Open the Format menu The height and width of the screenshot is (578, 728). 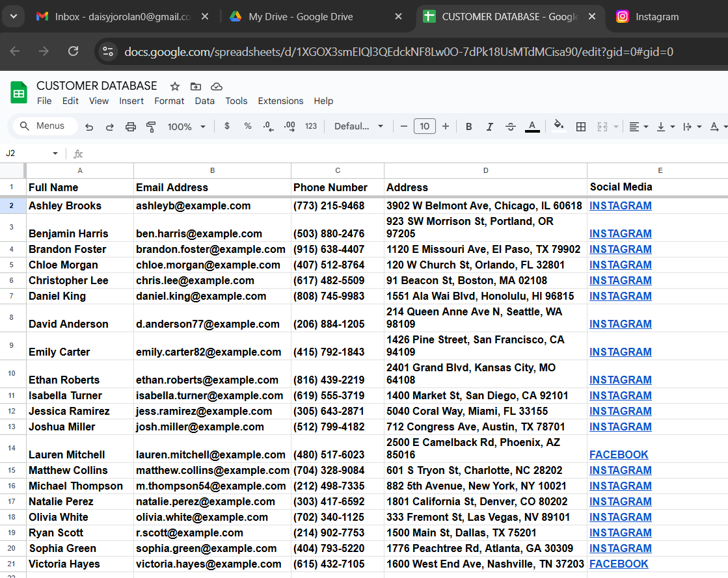point(169,101)
